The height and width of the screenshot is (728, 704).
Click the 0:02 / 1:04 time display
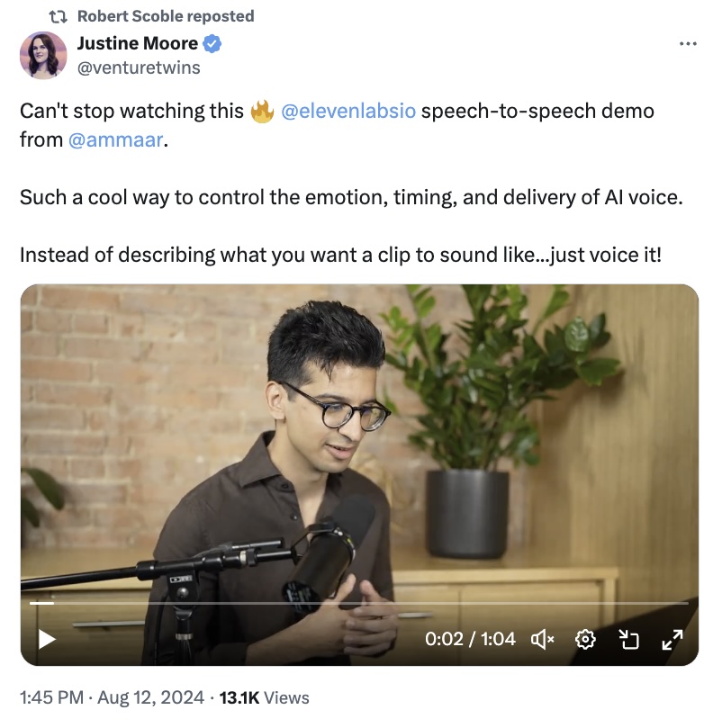pos(470,639)
